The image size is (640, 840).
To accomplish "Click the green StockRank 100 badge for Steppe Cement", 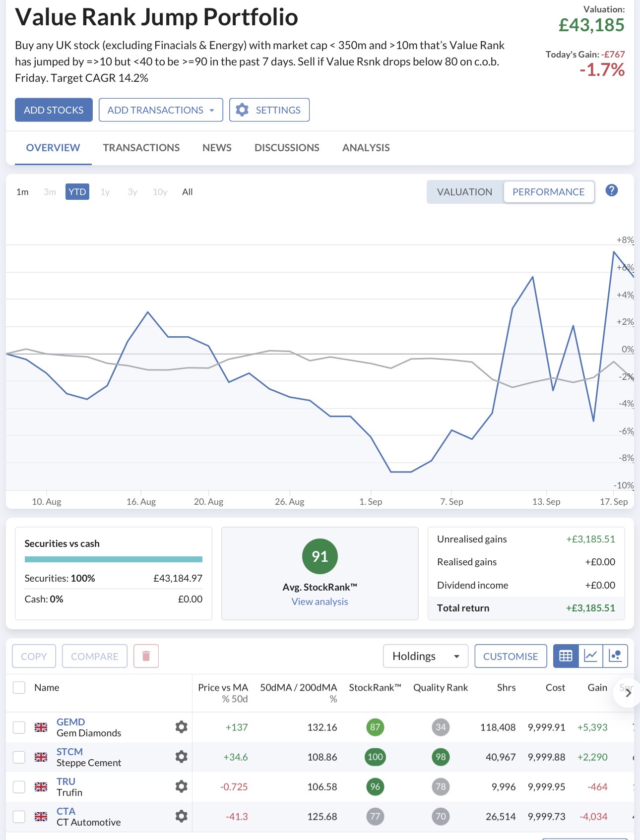I will 375,757.
